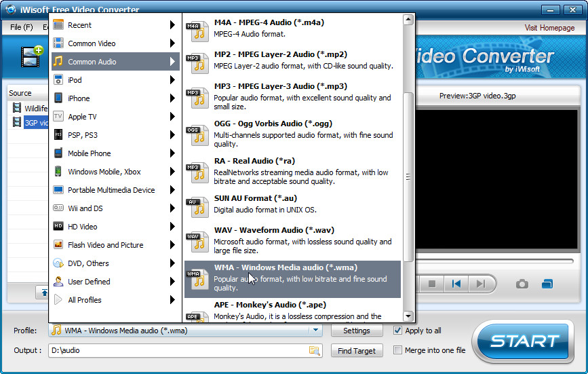Click the iPod device icon

(x=58, y=79)
